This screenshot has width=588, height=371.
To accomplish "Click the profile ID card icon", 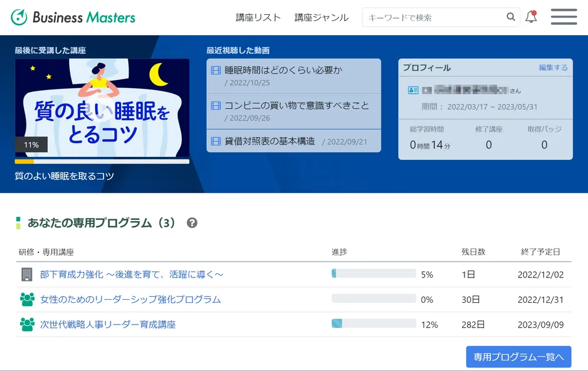I will [413, 90].
